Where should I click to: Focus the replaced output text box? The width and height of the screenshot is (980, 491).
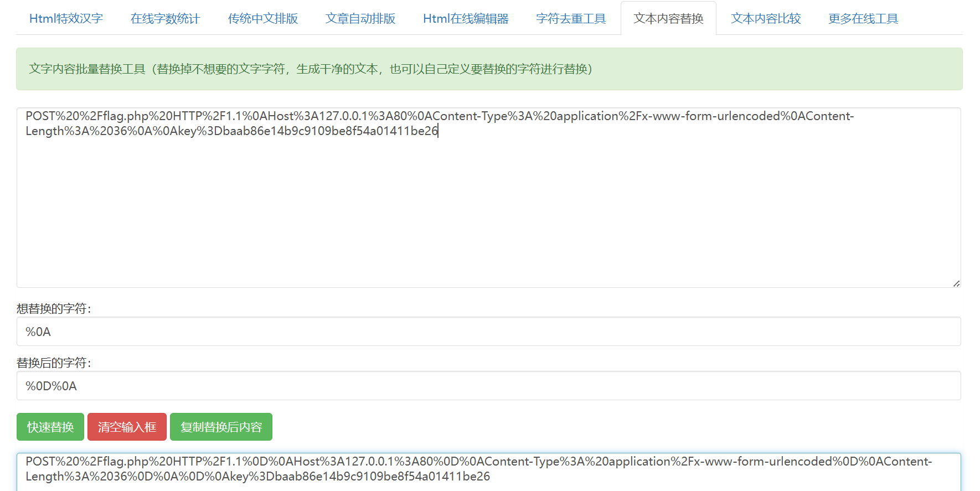[x=487, y=471]
